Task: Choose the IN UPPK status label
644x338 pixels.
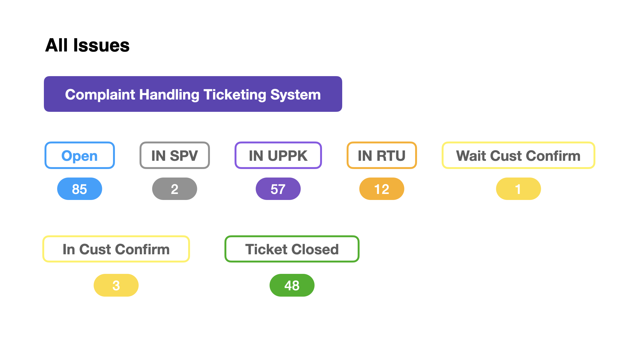Action: click(278, 155)
